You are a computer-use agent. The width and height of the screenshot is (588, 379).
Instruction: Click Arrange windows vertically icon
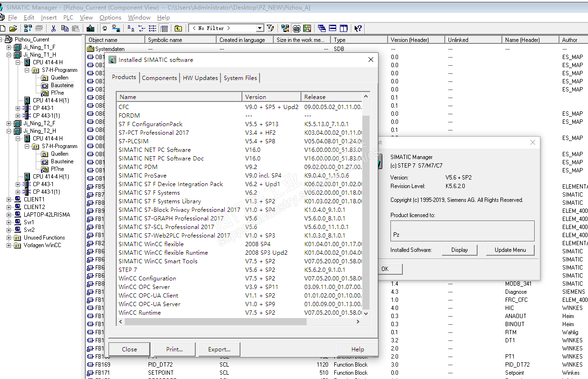click(343, 28)
